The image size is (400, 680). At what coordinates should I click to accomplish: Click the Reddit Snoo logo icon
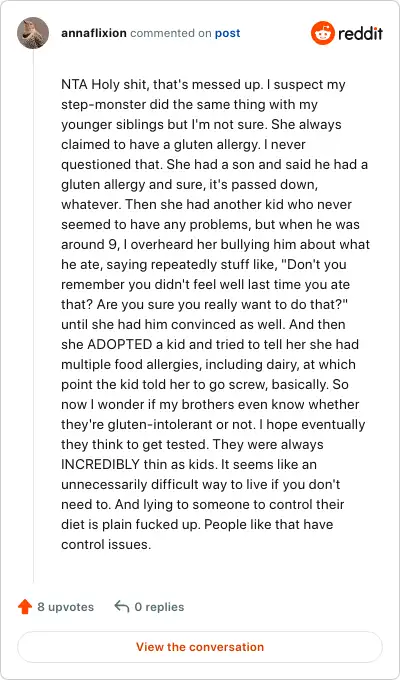(x=323, y=33)
